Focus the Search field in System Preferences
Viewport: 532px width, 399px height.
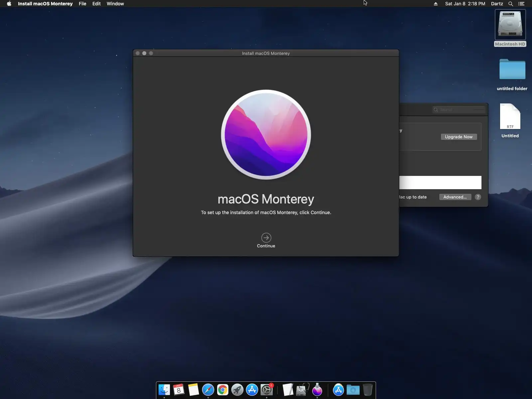[459, 109]
